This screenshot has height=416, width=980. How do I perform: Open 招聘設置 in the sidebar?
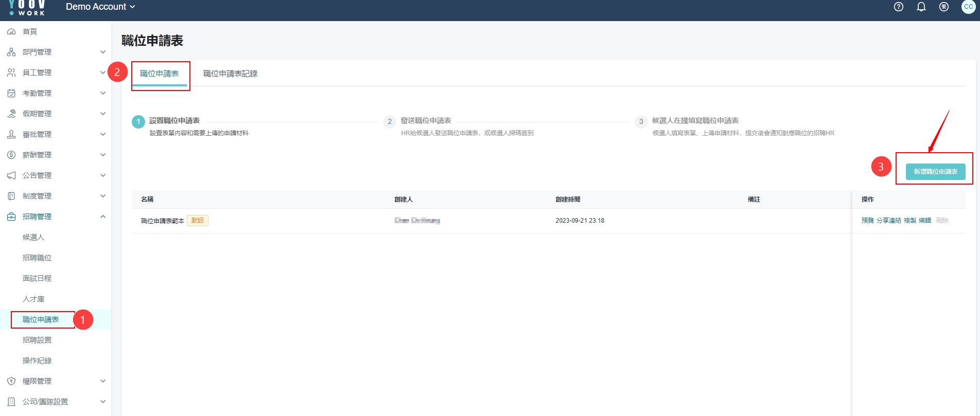37,340
